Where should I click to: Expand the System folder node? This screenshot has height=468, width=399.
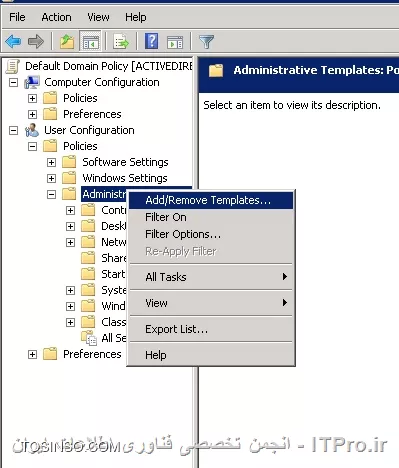[70, 290]
